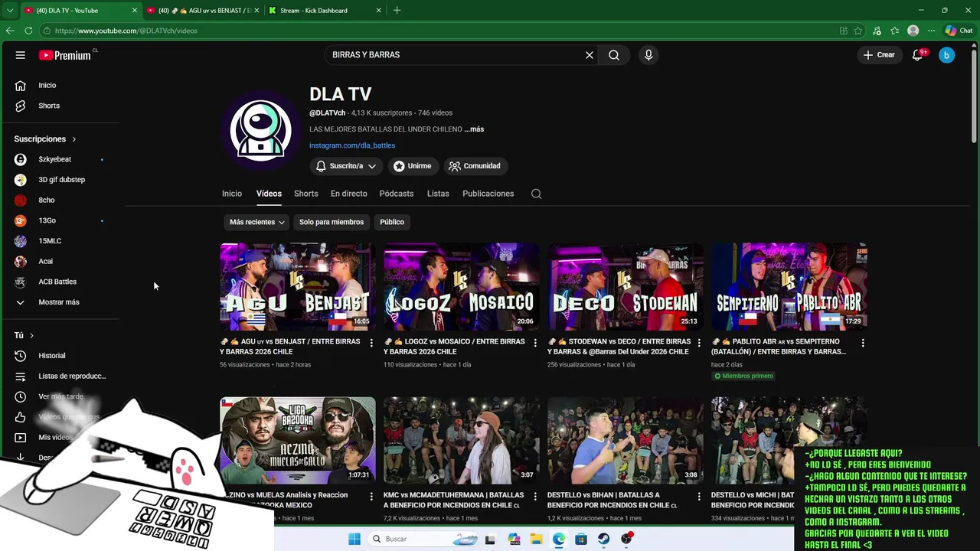Open browser tab list dropdown
The image size is (980, 551).
click(x=9, y=11)
